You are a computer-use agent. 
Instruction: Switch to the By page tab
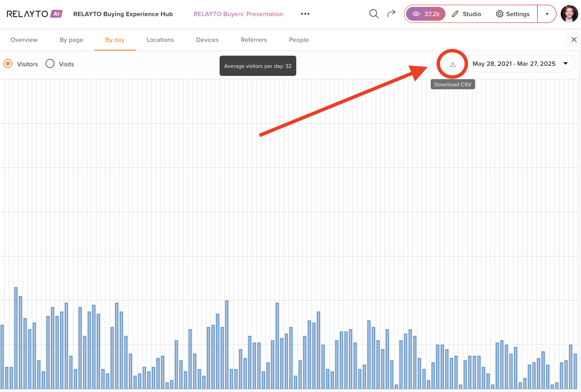71,40
